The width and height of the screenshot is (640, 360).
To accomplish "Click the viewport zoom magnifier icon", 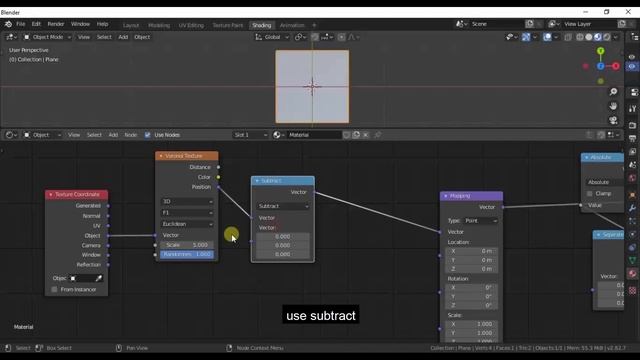I will [613, 92].
